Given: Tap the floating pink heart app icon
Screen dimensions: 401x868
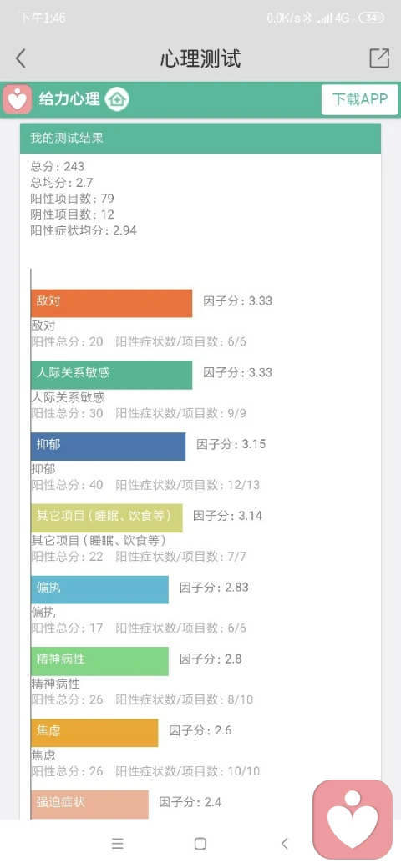Looking at the screenshot, I should 353,820.
